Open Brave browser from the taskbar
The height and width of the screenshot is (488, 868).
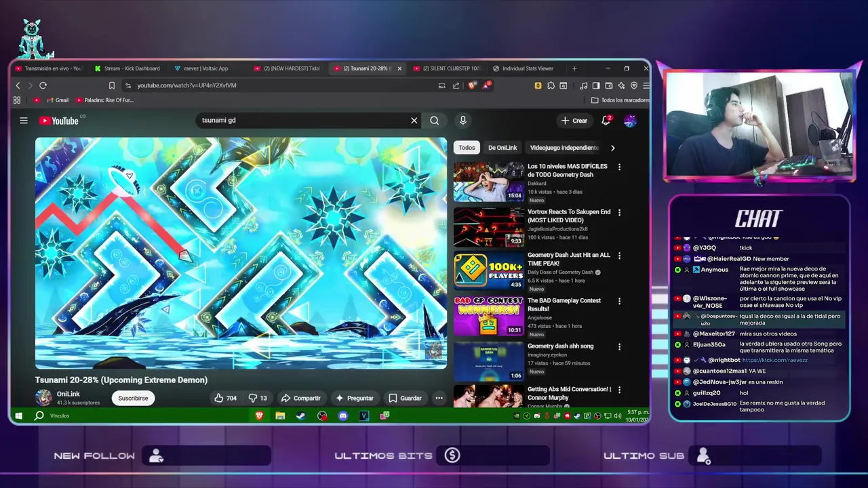tap(259, 415)
